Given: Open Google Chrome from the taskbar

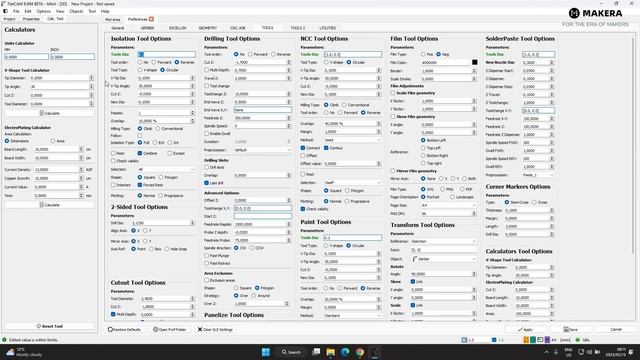Looking at the screenshot, I should pyautogui.click(x=360, y=352).
